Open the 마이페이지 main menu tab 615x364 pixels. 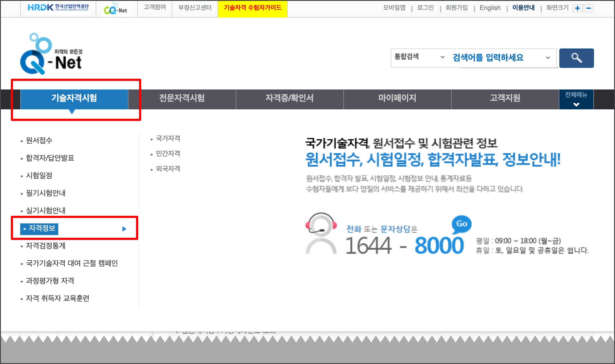point(397,98)
